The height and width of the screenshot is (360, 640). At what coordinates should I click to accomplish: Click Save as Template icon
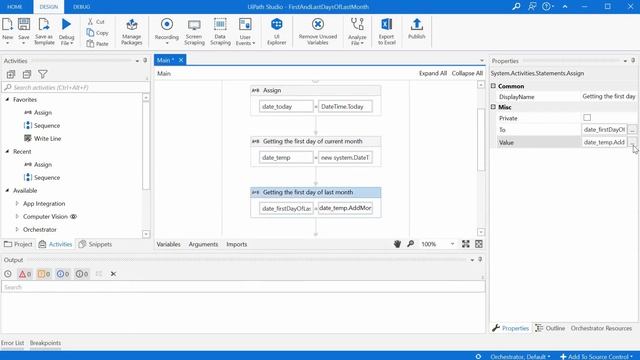[x=44, y=24]
